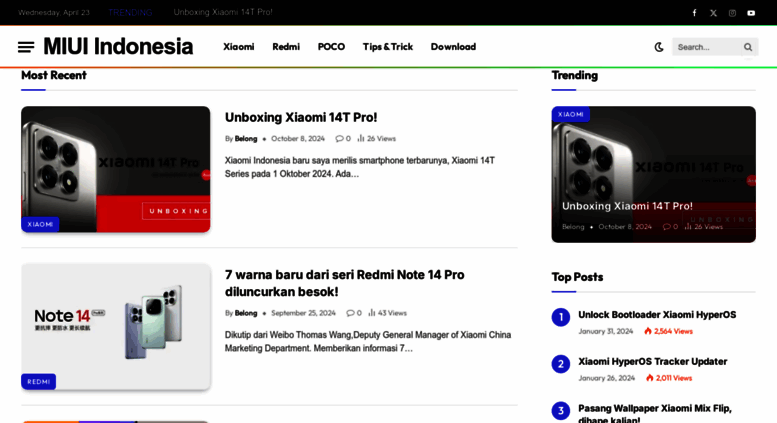The image size is (777, 423).
Task: Click rank number 2 badge in Top Posts
Action: (x=561, y=364)
